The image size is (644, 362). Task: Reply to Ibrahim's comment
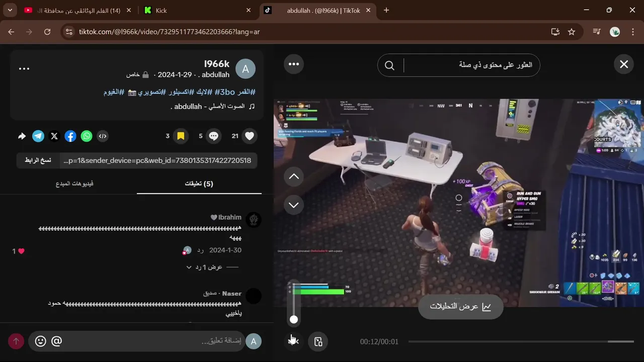[200, 250]
